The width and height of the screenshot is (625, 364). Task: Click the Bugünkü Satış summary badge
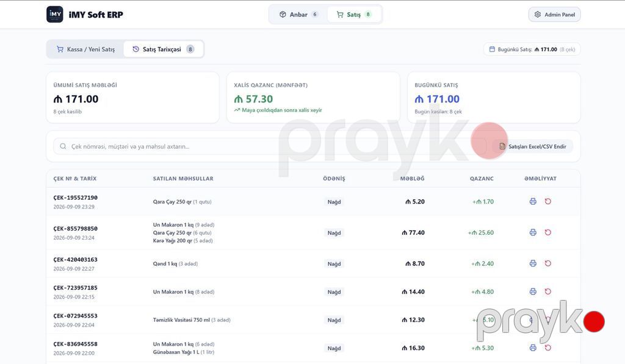coord(532,49)
